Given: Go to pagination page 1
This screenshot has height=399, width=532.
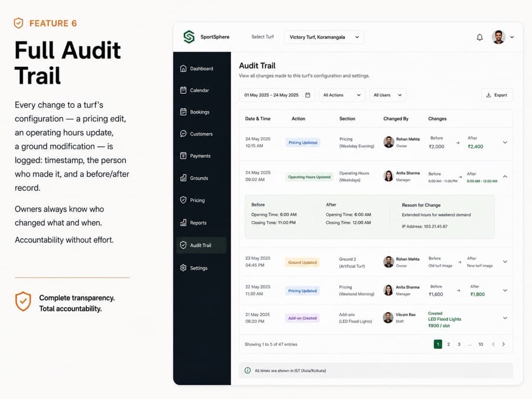Looking at the screenshot, I should coord(437,344).
